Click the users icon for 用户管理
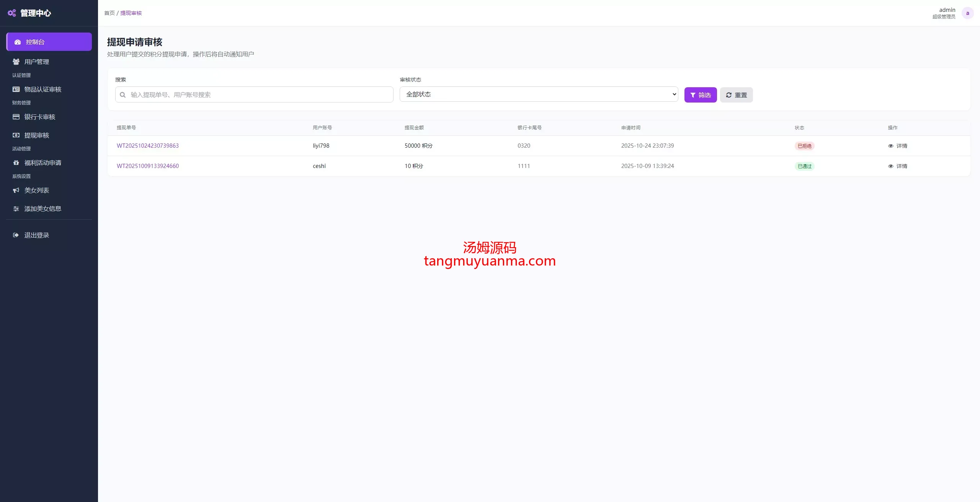Viewport: 980px width, 502px height. click(16, 62)
